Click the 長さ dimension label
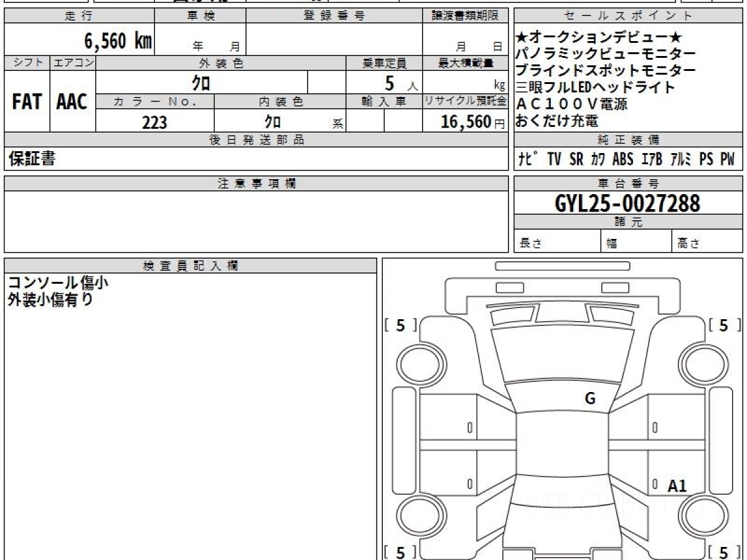The width and height of the screenshot is (747, 560). (x=530, y=244)
